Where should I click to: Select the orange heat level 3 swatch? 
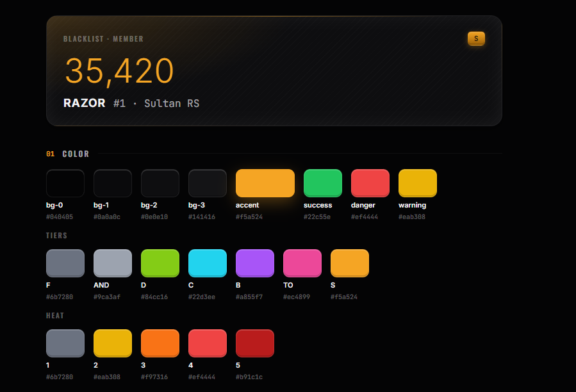coord(160,343)
